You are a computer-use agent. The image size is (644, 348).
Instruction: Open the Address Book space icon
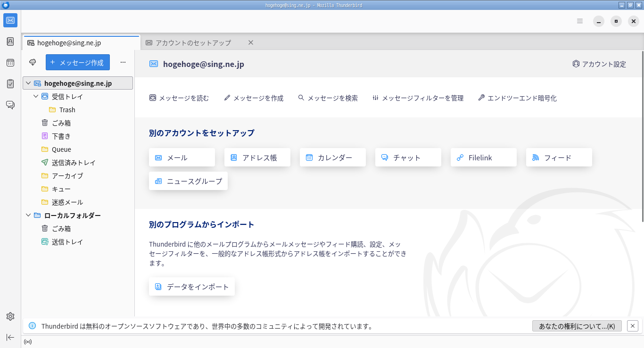(10, 41)
